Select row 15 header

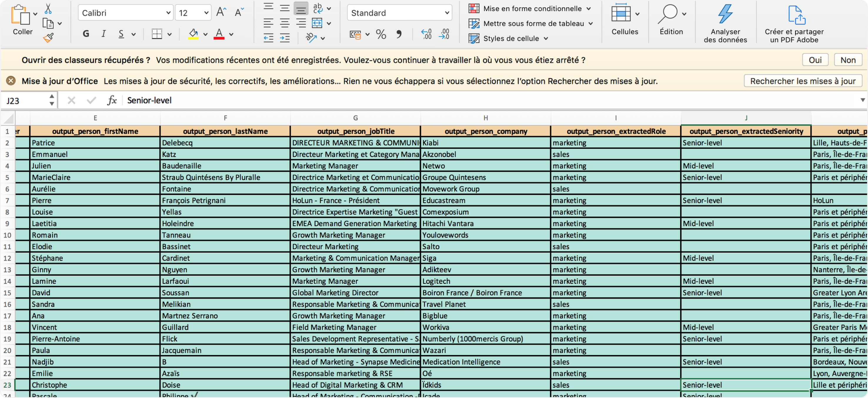[x=7, y=292]
